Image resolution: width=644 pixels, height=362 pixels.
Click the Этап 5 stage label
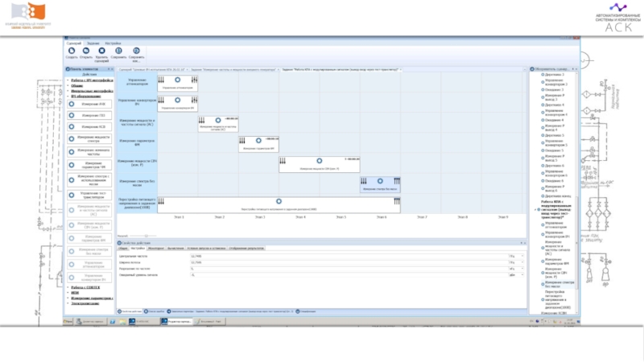(341, 217)
